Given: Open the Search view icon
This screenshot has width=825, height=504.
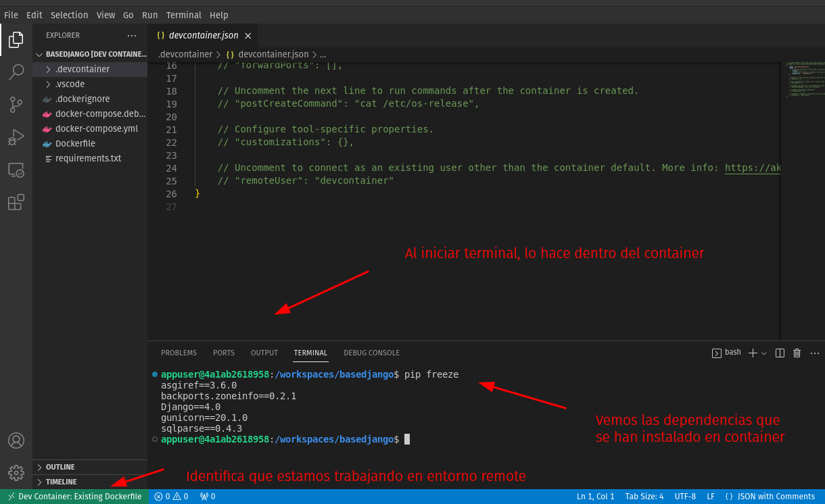Looking at the screenshot, I should coord(16,72).
